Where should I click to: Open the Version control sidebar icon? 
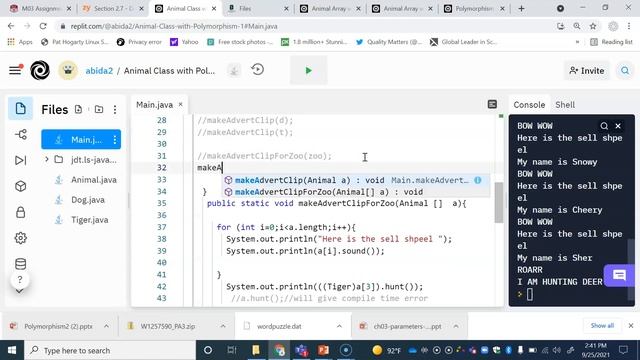[x=20, y=134]
